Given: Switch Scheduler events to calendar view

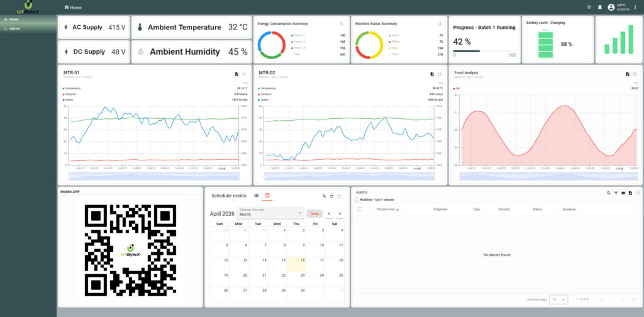Looking at the screenshot, I should click(267, 196).
